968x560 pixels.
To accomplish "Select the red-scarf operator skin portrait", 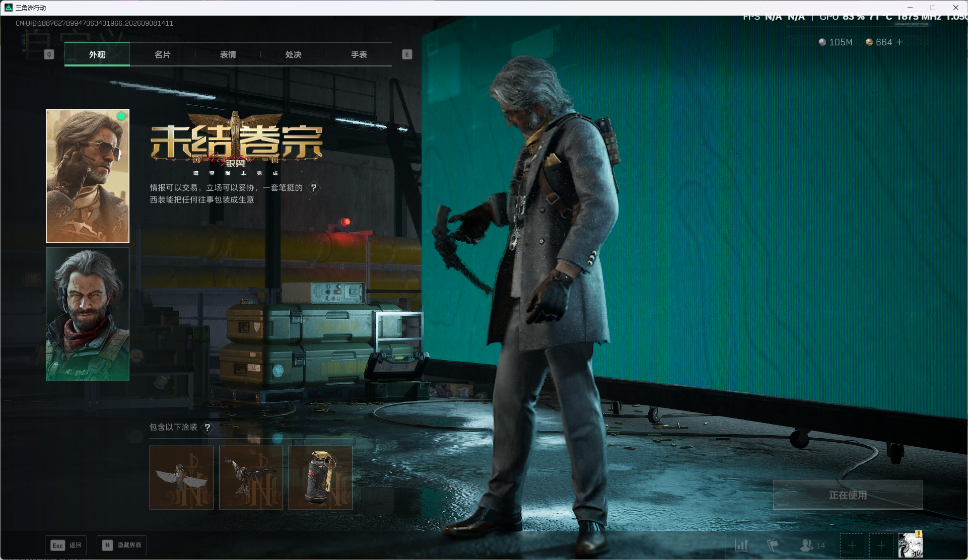I will pos(88,314).
